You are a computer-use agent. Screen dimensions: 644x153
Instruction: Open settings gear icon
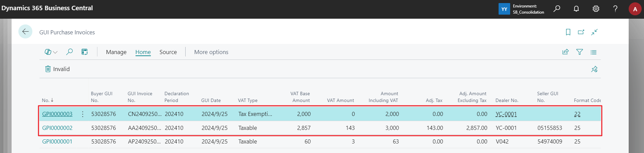tap(596, 9)
